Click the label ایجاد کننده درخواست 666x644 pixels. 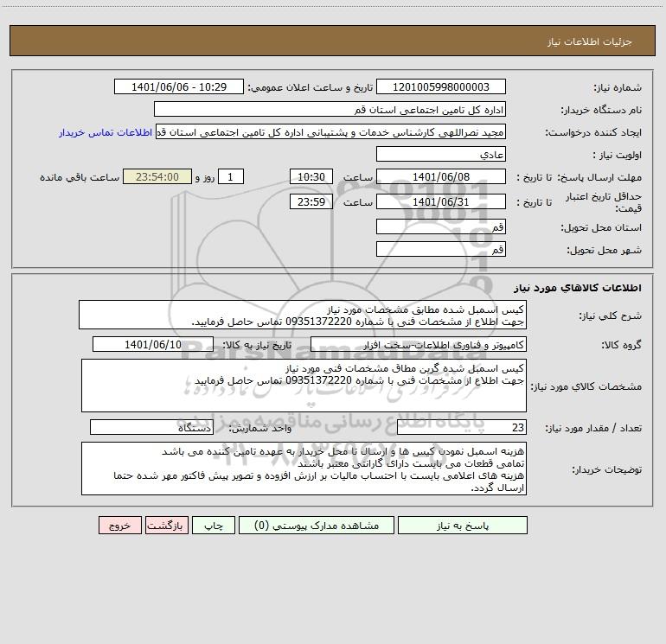point(593,132)
